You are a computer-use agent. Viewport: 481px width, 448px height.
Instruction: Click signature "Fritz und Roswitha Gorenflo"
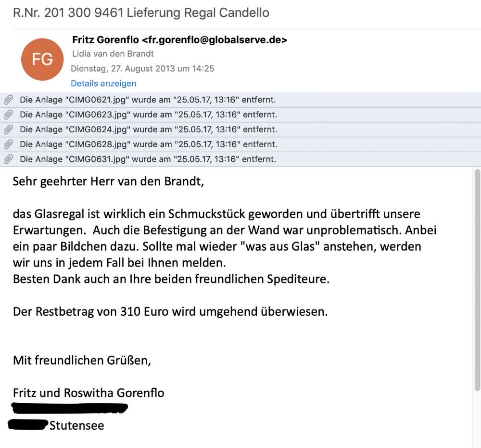point(89,393)
